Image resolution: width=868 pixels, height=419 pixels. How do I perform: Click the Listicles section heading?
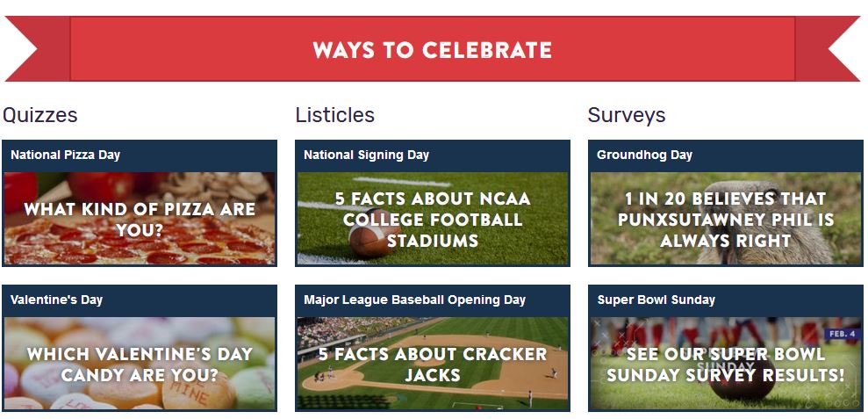coord(334,115)
